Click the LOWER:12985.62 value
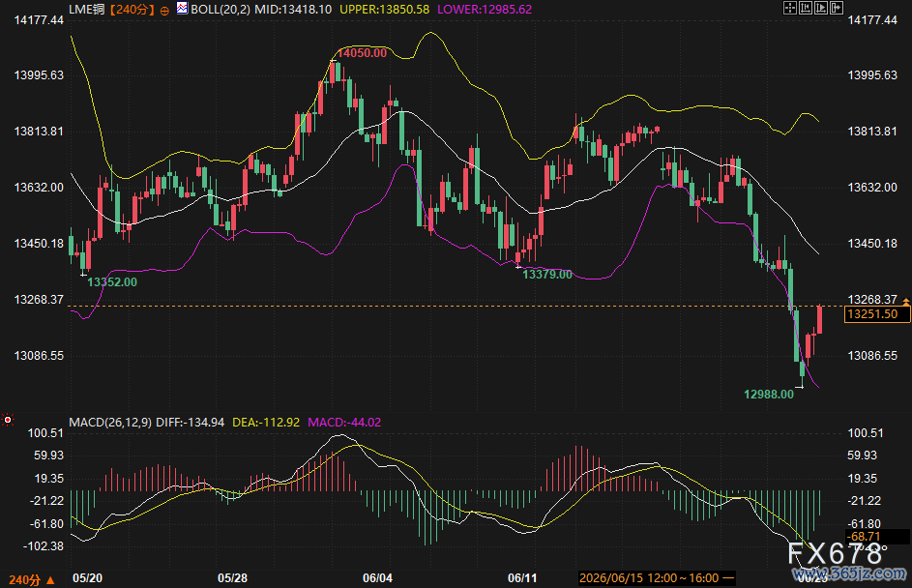Viewport: 912px width, 588px height. coord(485,10)
